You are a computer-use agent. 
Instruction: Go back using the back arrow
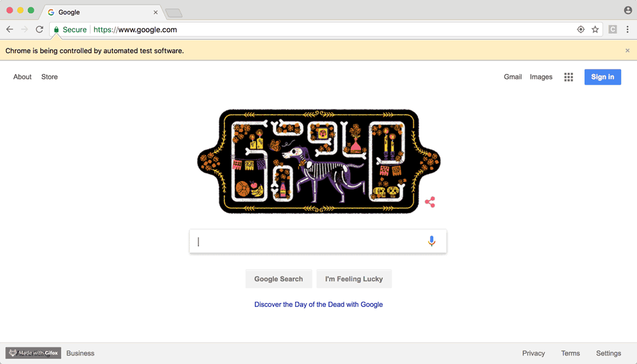[10, 29]
